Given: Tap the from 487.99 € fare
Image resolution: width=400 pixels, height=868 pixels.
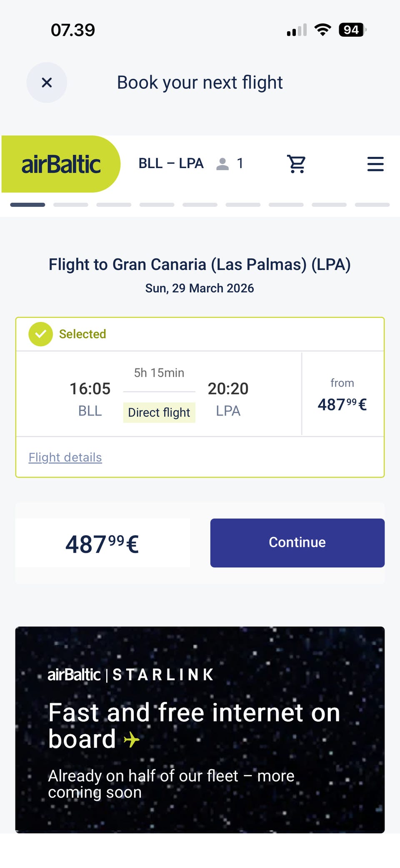Looking at the screenshot, I should pyautogui.click(x=342, y=395).
